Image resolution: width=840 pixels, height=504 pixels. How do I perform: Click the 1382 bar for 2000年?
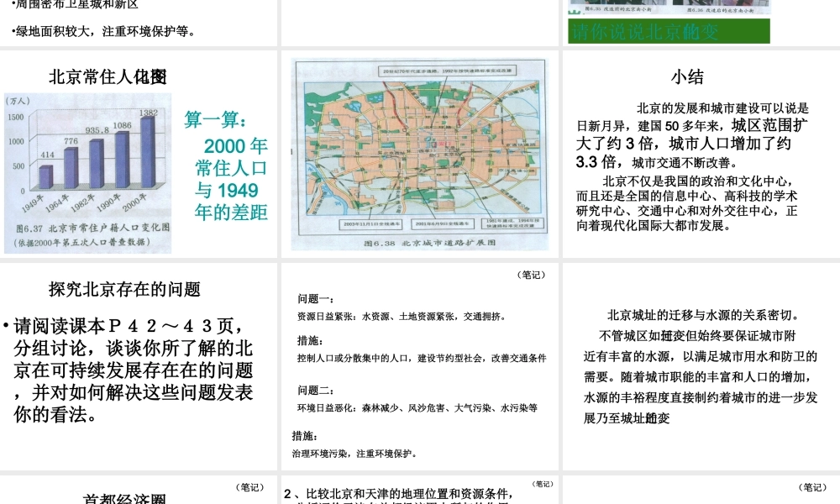point(149,153)
